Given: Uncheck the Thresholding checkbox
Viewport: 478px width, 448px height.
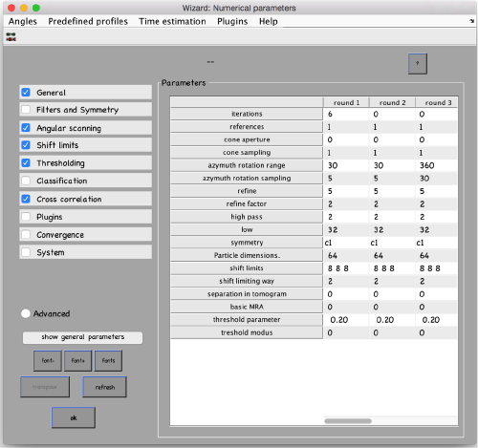Looking at the screenshot, I should [26, 162].
